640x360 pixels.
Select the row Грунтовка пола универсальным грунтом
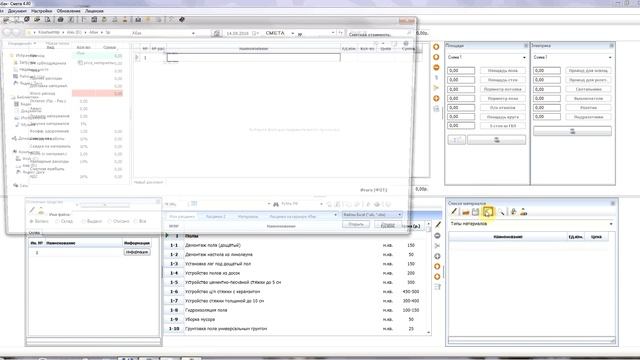(x=297, y=329)
